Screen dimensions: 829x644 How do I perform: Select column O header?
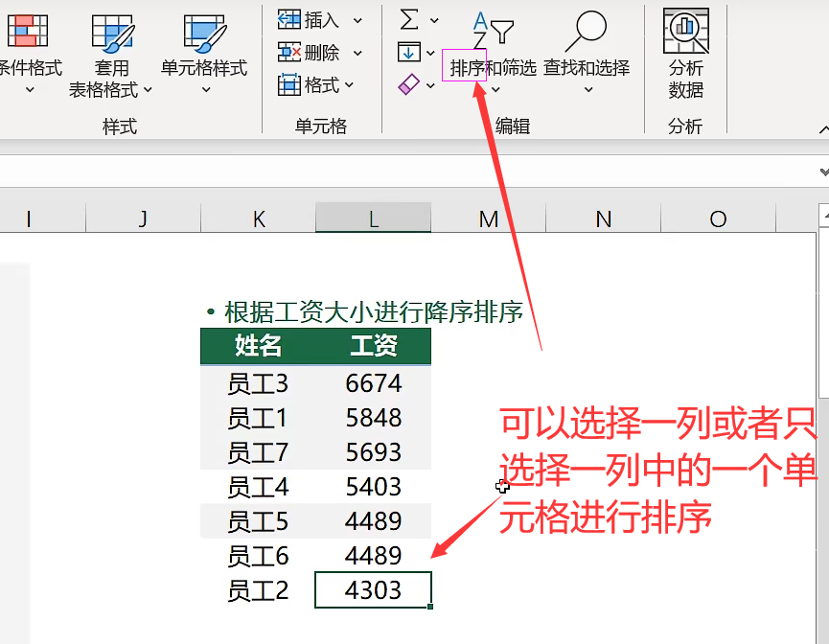click(x=718, y=218)
